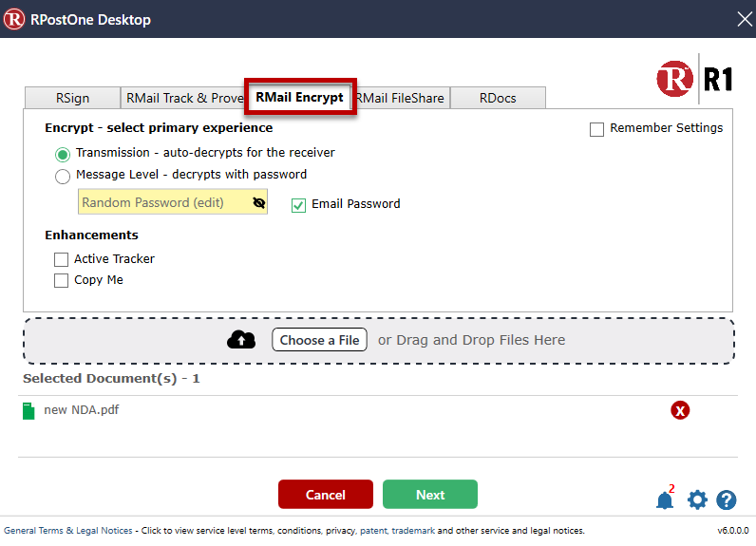This screenshot has width=756, height=546.
Task: Remove new NDA.pdf with the red X icon
Action: (x=680, y=410)
